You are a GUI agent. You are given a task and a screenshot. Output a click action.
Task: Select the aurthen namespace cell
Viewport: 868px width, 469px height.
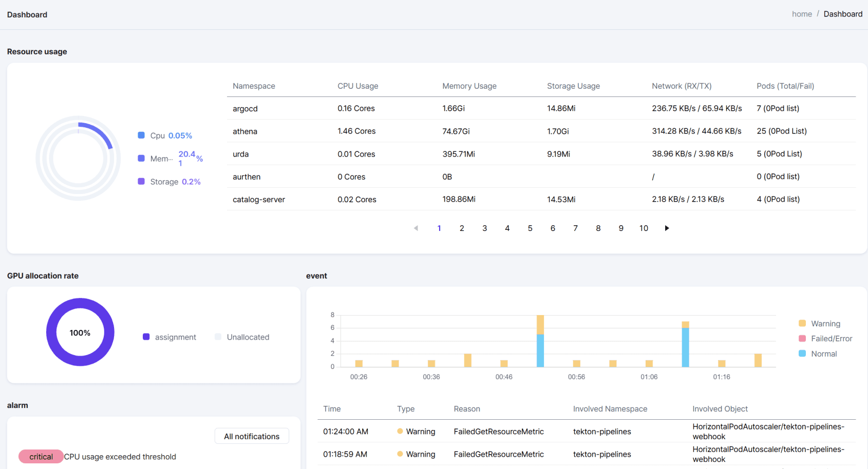(x=247, y=177)
